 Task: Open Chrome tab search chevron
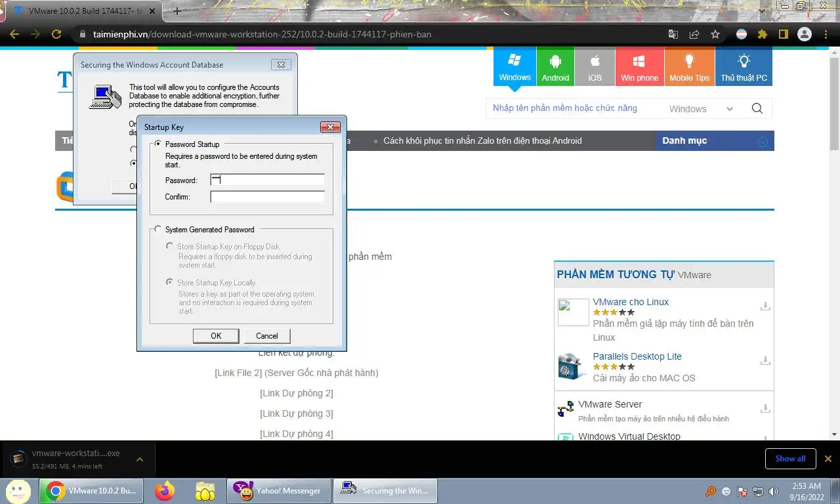coord(761,11)
